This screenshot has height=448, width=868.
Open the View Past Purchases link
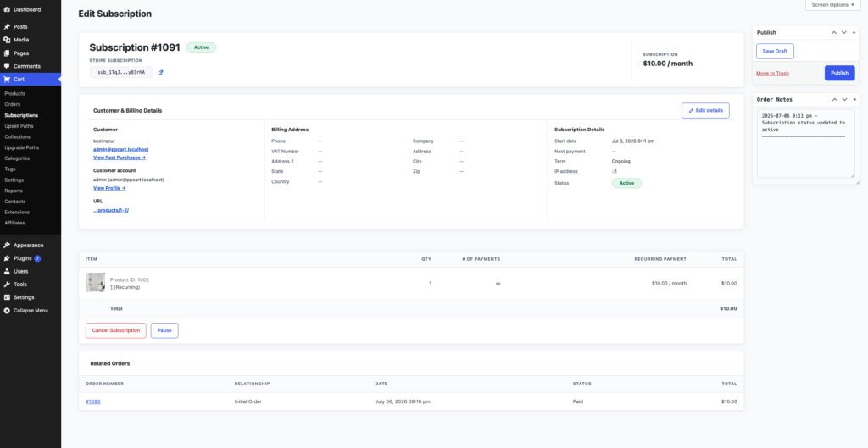click(x=119, y=158)
